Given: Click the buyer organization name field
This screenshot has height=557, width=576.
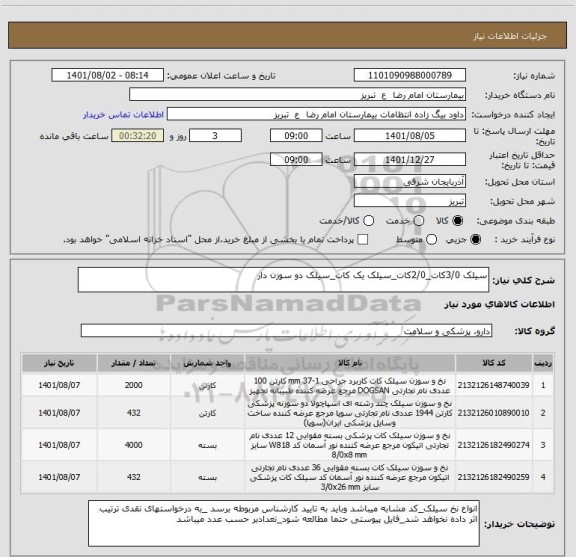Looking at the screenshot, I should (x=298, y=95).
